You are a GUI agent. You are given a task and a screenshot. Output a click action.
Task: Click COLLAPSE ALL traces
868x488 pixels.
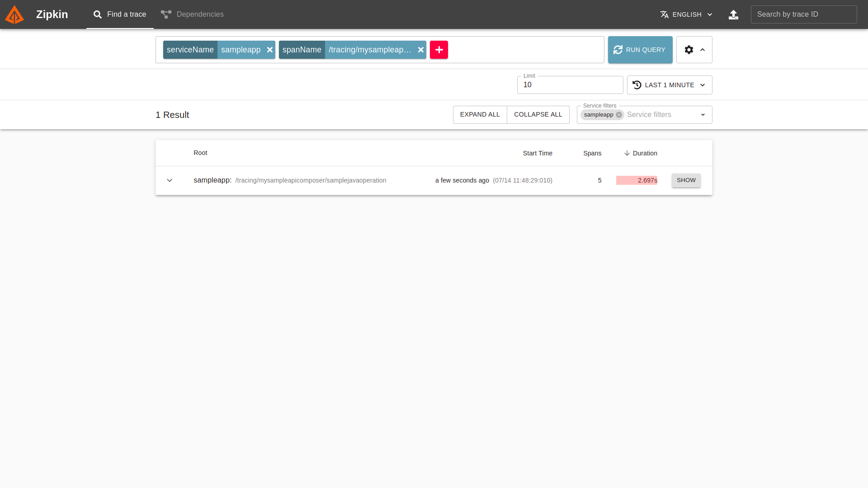[x=538, y=115]
